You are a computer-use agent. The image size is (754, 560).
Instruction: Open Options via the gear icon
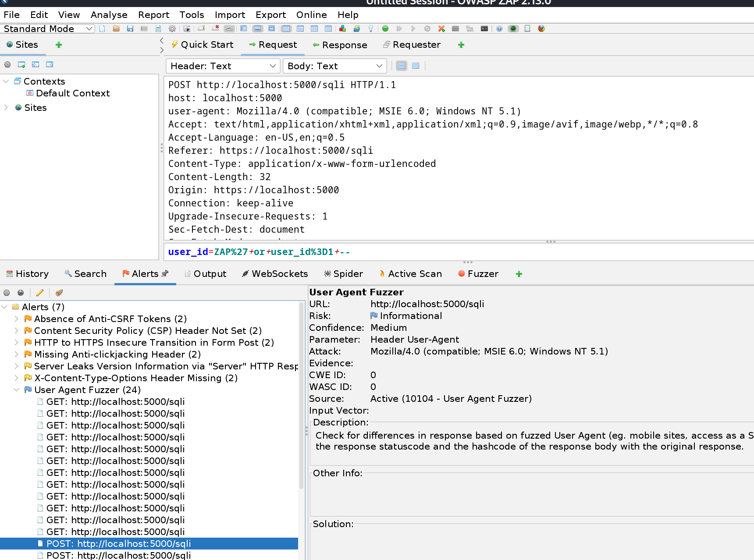pyautogui.click(x=172, y=28)
